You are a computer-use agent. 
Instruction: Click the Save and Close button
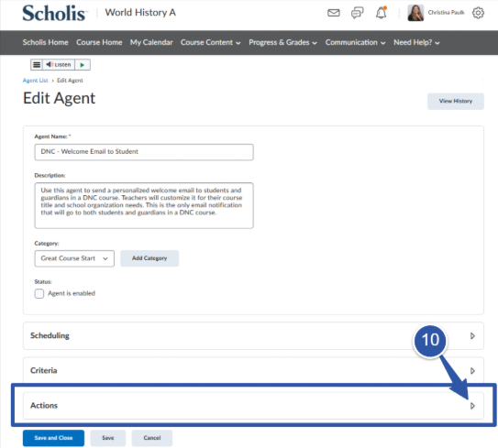[53, 438]
